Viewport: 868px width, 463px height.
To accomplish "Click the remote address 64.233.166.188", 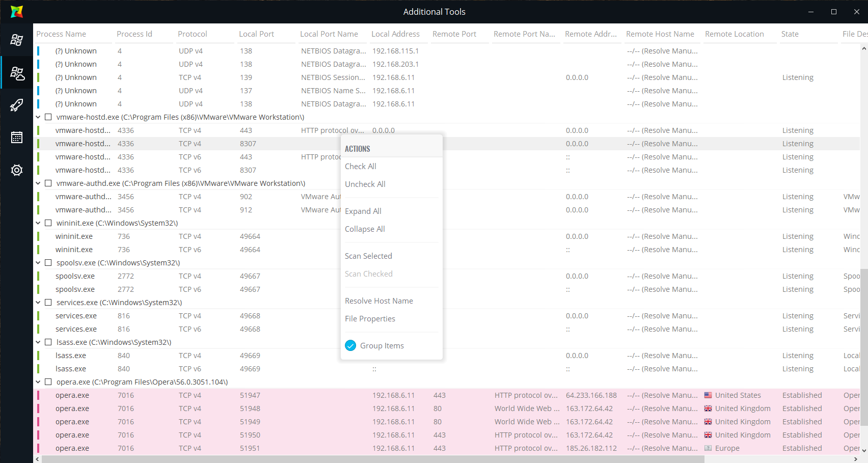I will pos(591,395).
